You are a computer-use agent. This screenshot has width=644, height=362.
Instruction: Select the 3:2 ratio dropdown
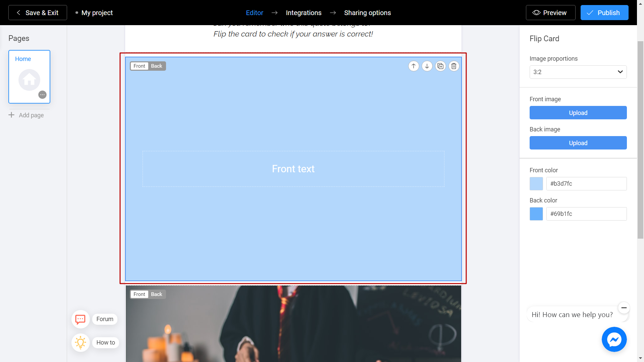[578, 72]
